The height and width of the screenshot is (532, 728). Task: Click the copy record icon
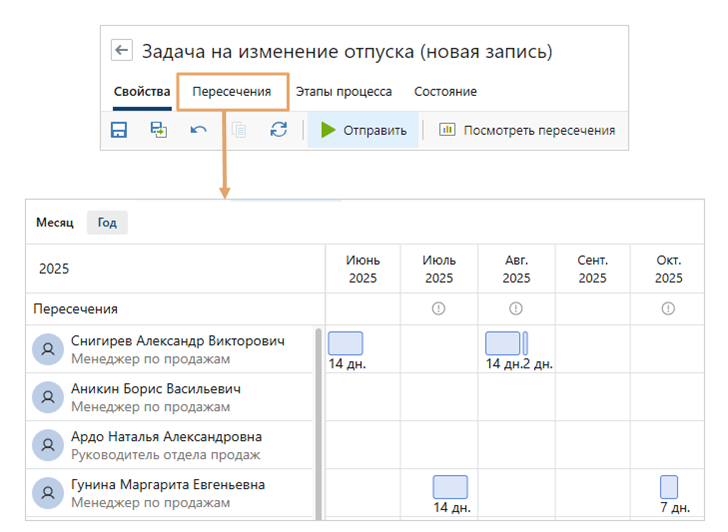pos(239,130)
